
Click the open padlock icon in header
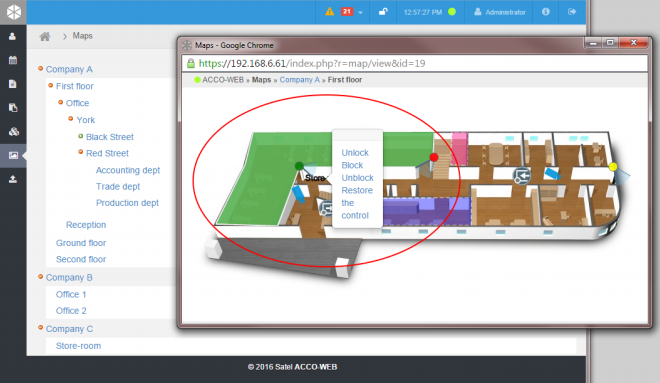tap(383, 12)
